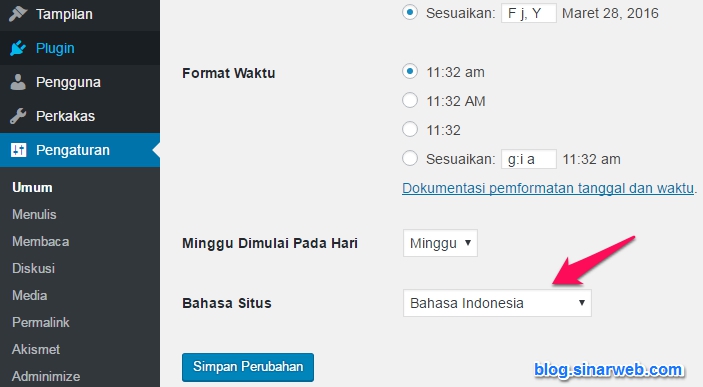Screen dimensions: 703x387
Task: Open the Bahasa Indonesia site language dropdown
Action: click(497, 303)
